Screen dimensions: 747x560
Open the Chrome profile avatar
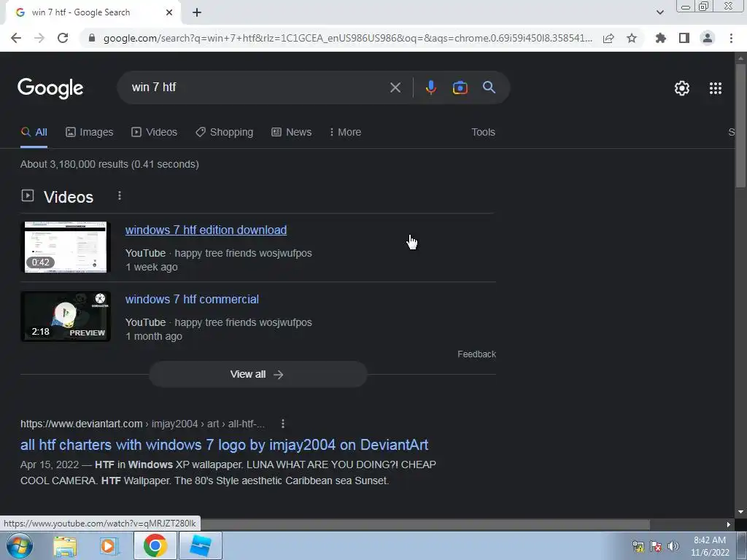click(708, 38)
